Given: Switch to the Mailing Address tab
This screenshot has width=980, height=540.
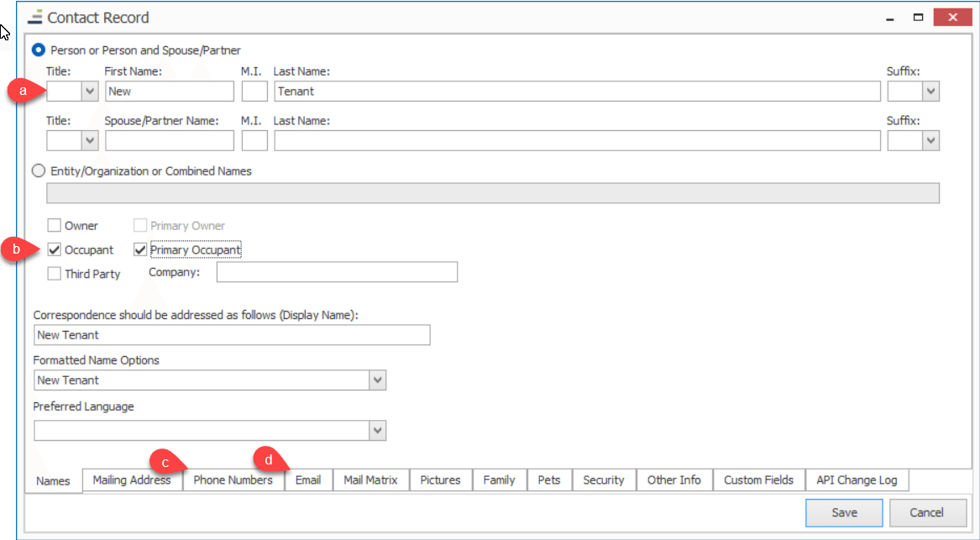Looking at the screenshot, I should point(132,480).
